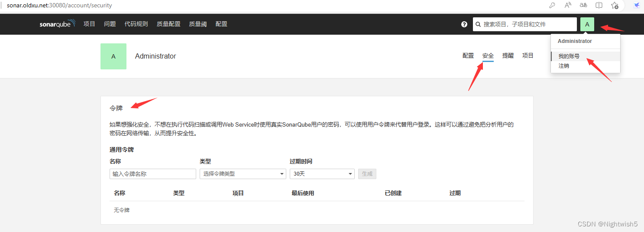Click the 项目 table column header

pyautogui.click(x=238, y=193)
